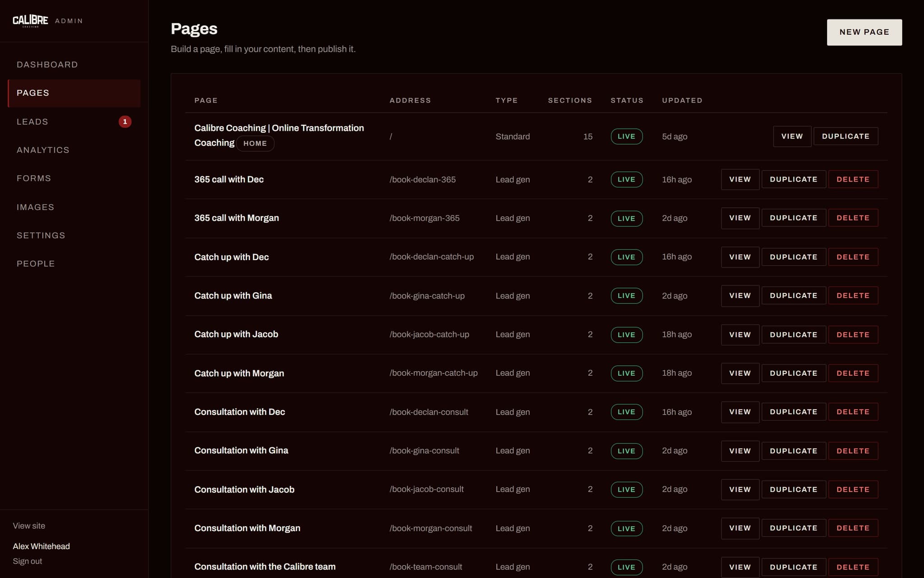The width and height of the screenshot is (924, 578).
Task: Click the /book-morgan-catch-up address
Action: (x=433, y=373)
